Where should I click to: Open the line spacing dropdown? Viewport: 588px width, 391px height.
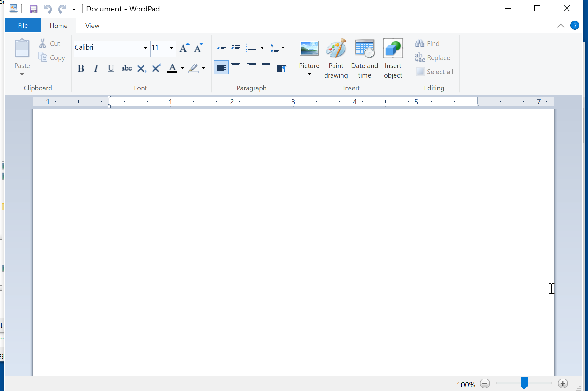pyautogui.click(x=282, y=48)
